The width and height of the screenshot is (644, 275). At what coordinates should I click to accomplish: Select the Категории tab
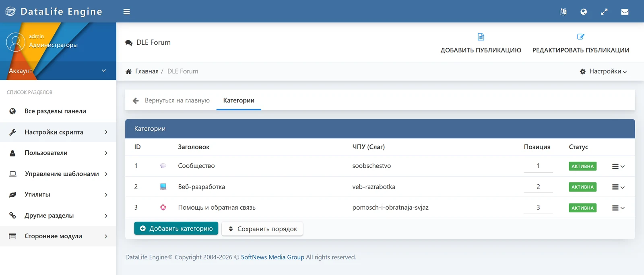coord(239,100)
